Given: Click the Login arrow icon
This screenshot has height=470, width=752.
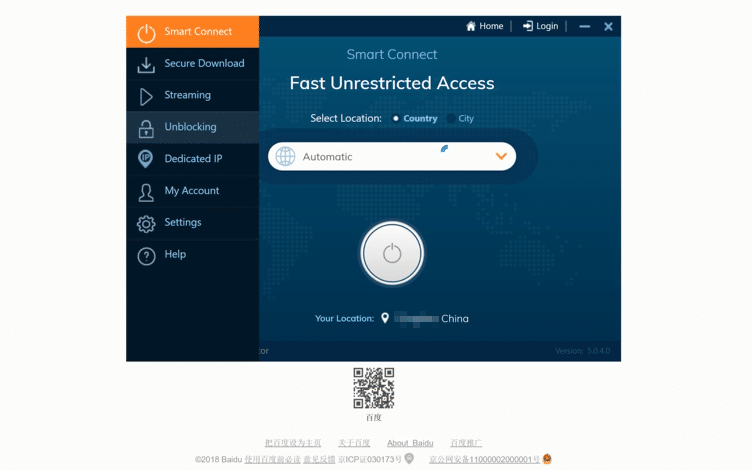Looking at the screenshot, I should 528,26.
